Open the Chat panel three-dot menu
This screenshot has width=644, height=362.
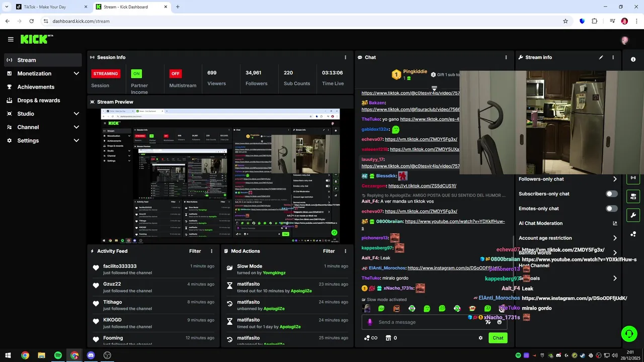pyautogui.click(x=506, y=57)
